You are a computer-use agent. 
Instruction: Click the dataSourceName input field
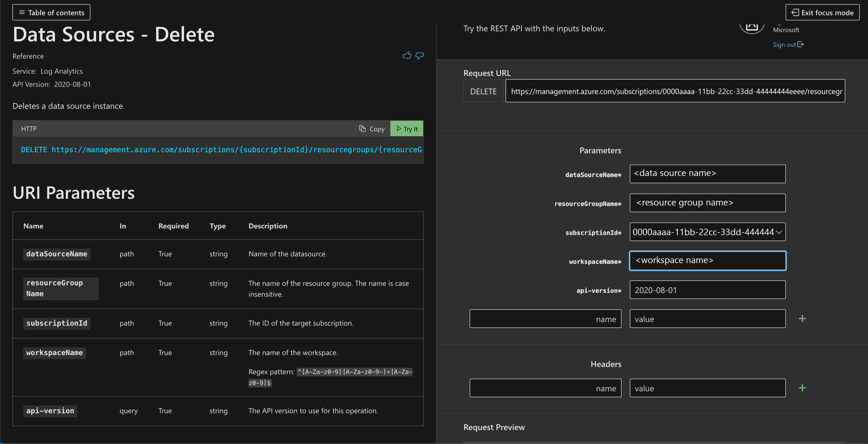pos(707,174)
